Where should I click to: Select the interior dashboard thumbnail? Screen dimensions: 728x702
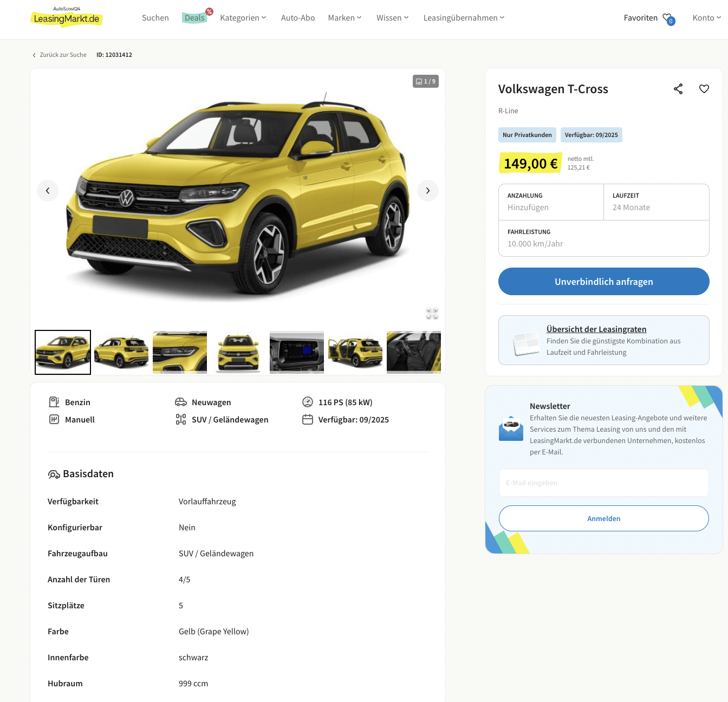click(297, 352)
